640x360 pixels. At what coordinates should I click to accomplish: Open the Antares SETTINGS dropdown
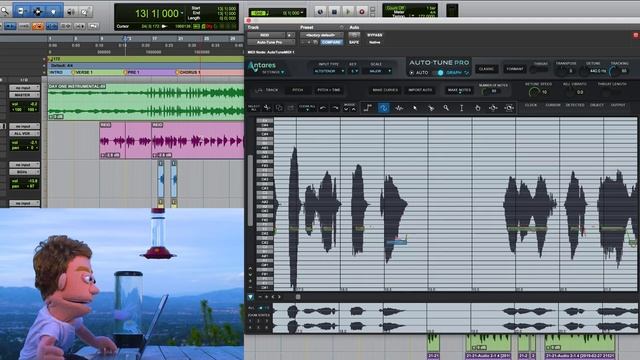click(273, 72)
